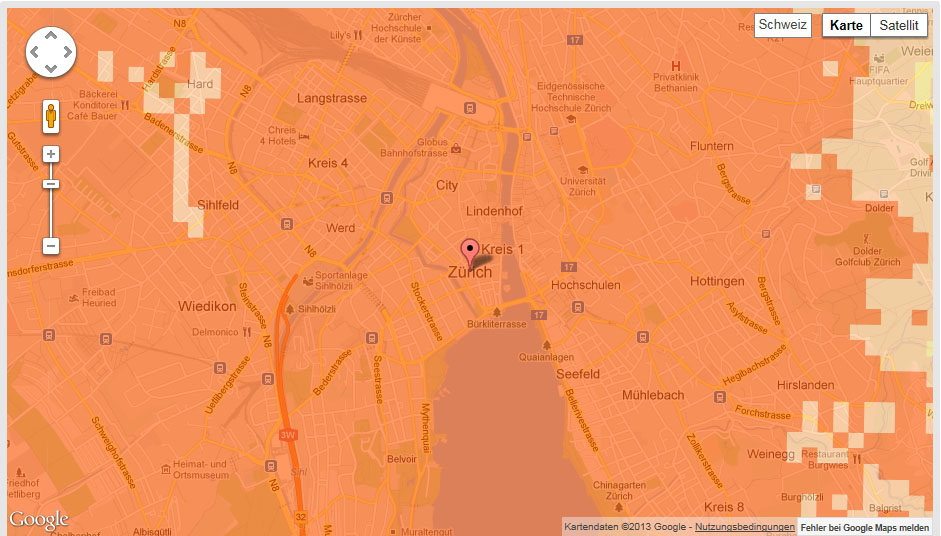
Task: Click the Wiedikon district label
Action: 207,306
